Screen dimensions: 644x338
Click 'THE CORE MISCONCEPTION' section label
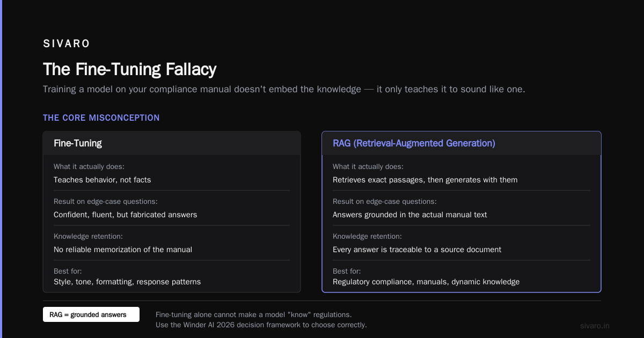(101, 117)
